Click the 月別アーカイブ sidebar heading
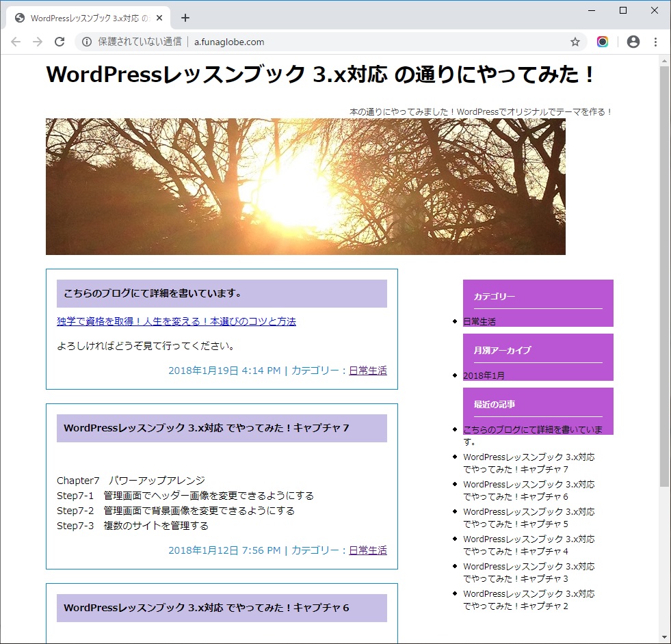Screen dimensions: 671x644 pos(502,350)
